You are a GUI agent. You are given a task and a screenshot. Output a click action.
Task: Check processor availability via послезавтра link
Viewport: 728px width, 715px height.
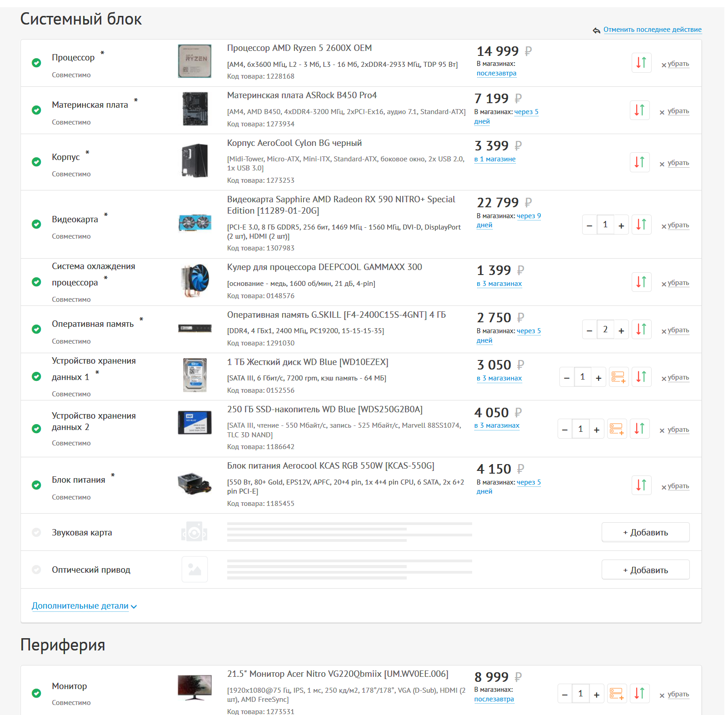click(x=496, y=73)
